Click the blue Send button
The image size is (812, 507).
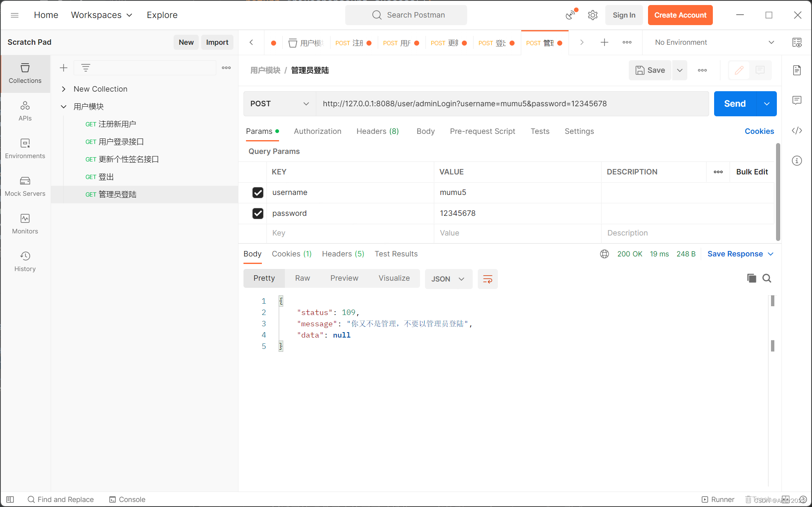[x=735, y=104]
